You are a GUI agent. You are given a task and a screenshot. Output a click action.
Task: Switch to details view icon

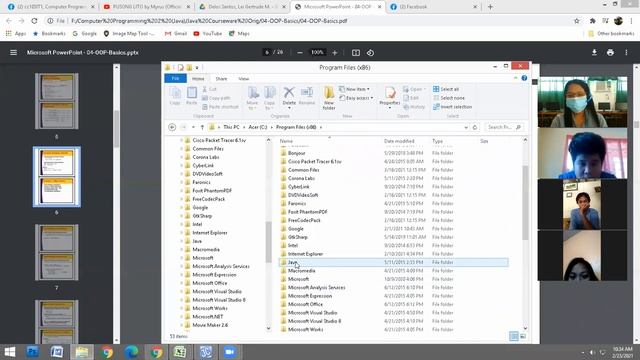click(514, 336)
